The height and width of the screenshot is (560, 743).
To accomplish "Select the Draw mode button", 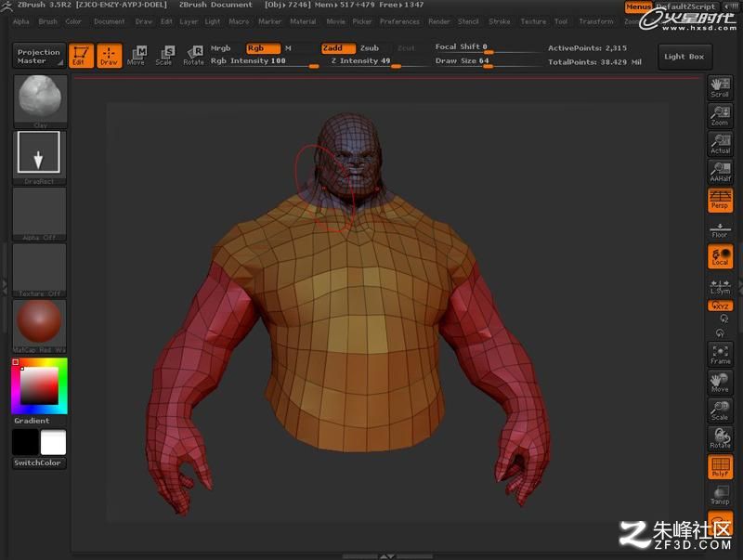I will (109, 56).
